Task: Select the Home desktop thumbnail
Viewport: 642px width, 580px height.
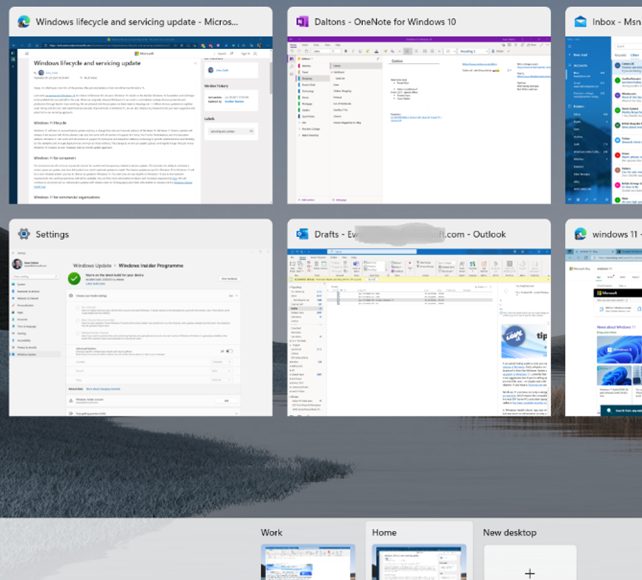Action: point(419,562)
